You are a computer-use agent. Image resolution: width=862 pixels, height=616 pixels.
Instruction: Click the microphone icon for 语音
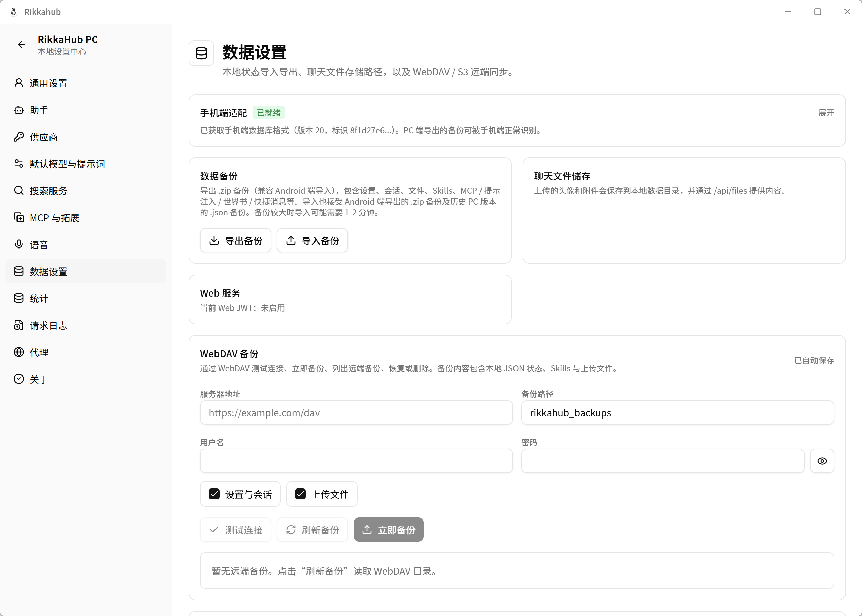coord(19,244)
